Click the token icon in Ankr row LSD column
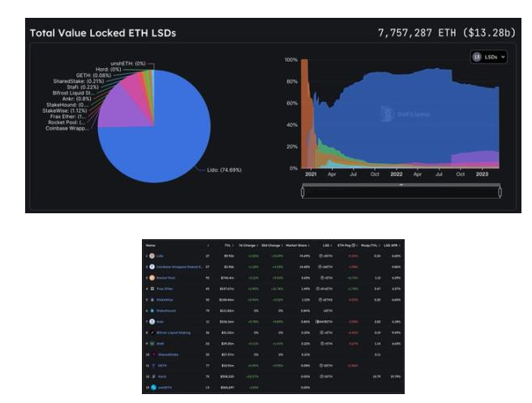The width and height of the screenshot is (532, 403). [317, 322]
